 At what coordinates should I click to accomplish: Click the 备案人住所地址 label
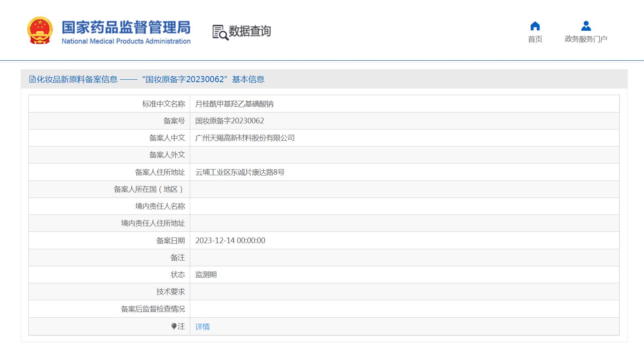(x=160, y=172)
